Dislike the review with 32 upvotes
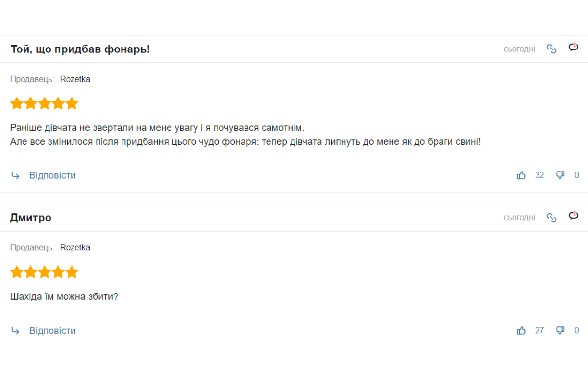Viewport: 588px width, 392px height. click(x=560, y=175)
